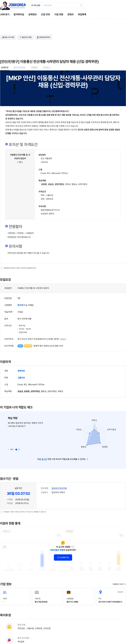This screenshot has height=644, width=126.
Task: Click the arrow after 적합도 비교 text
Action: click(88, 459)
